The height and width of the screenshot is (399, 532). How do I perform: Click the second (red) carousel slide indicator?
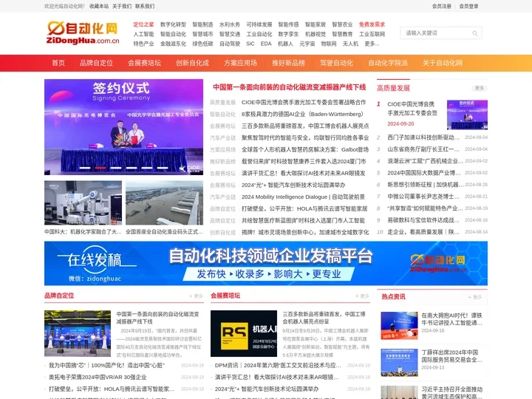point(100,168)
